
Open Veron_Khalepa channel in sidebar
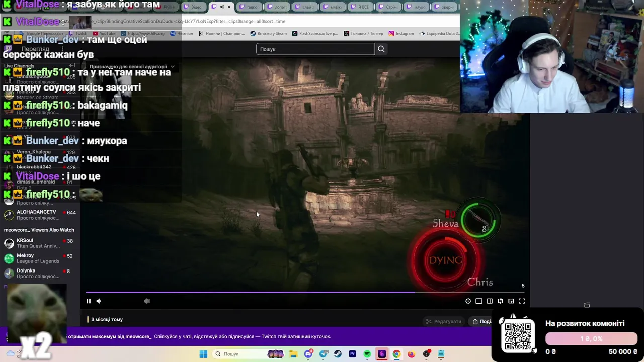pyautogui.click(x=40, y=154)
